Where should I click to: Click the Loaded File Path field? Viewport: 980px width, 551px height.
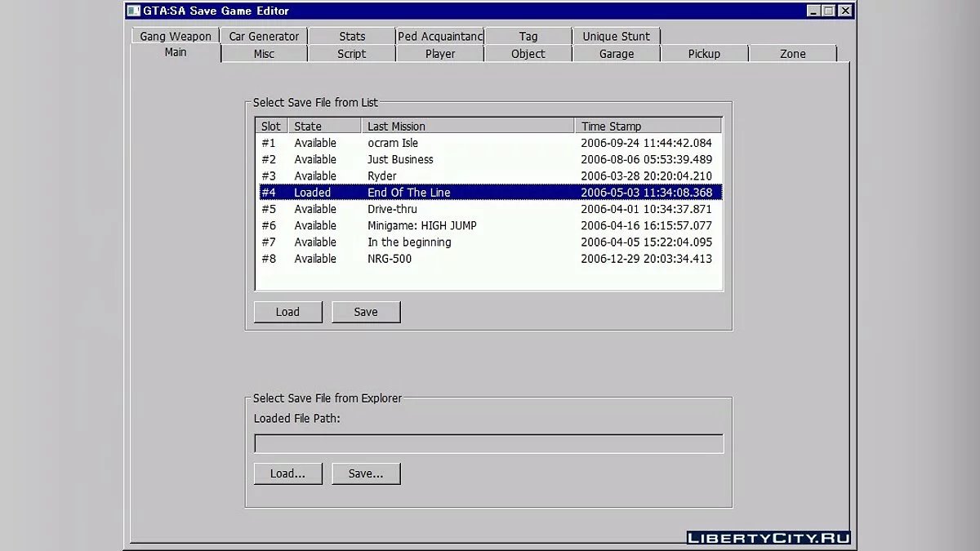[489, 443]
